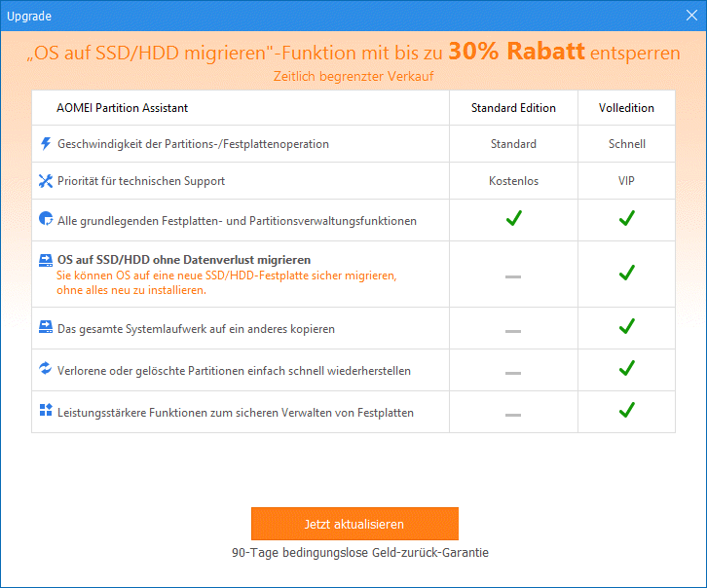This screenshot has height=588, width=707.
Task: Click Standard Edition checkmark for basic functions
Action: click(513, 219)
